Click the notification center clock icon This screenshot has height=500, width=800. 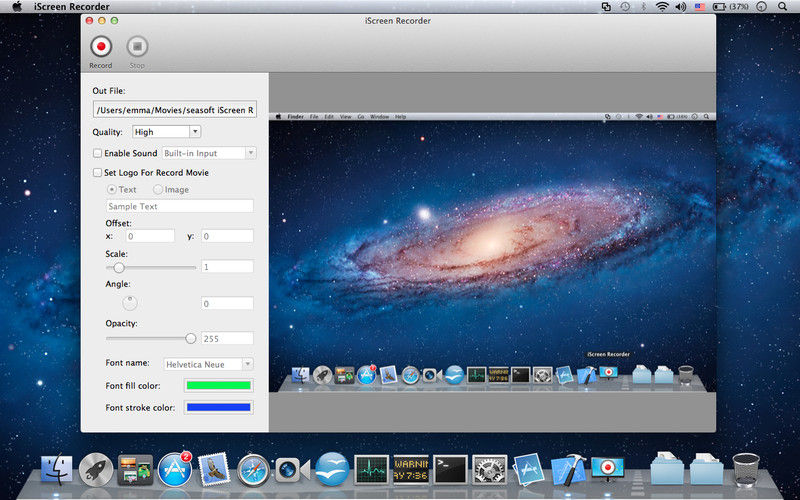tap(761, 7)
